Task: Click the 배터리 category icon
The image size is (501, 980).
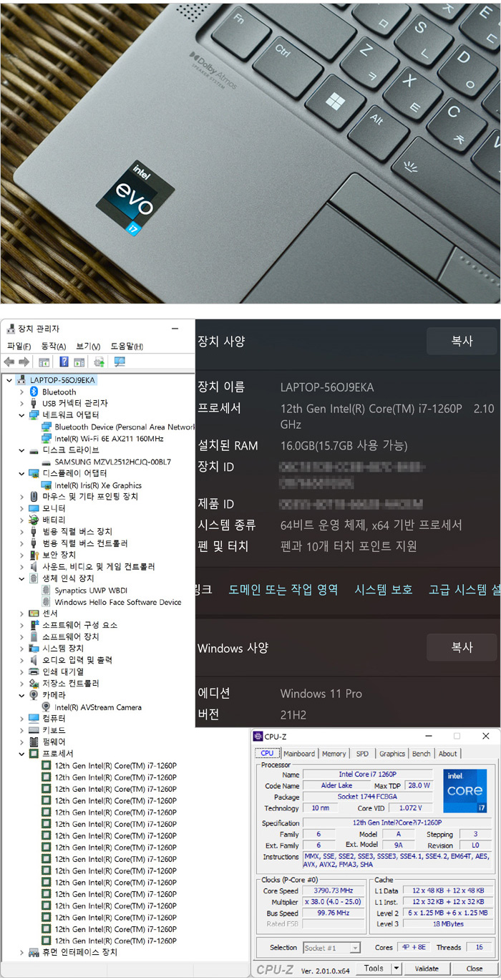Action: tap(34, 520)
